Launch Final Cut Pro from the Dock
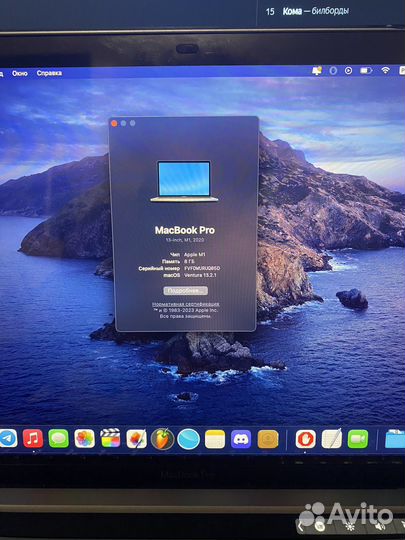405x540 pixels. coord(110,438)
